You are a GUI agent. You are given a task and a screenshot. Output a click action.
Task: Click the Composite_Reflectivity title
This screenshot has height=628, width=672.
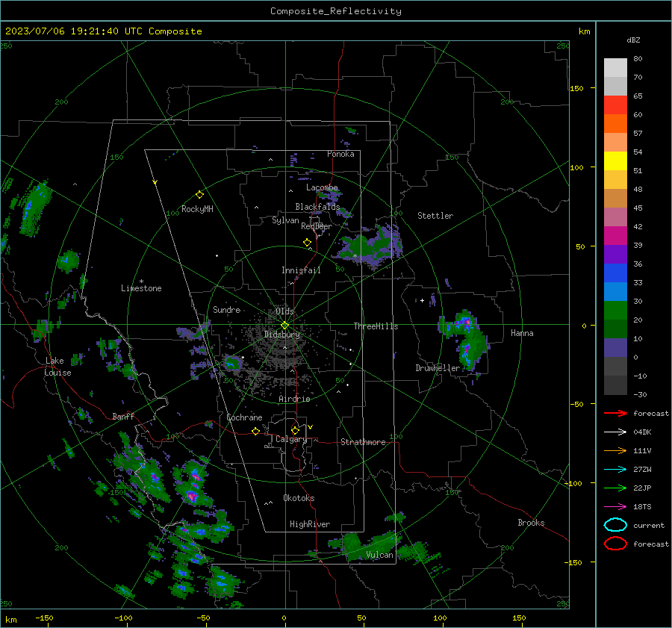tap(336, 11)
